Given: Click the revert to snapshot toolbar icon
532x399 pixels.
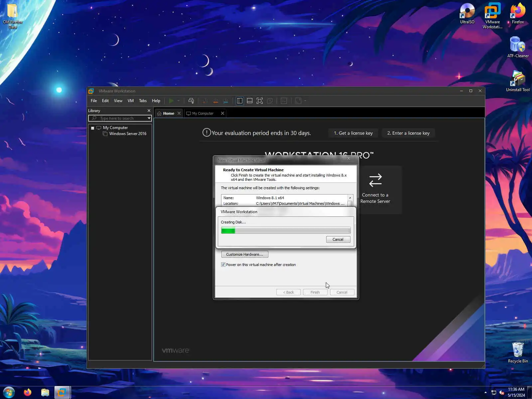Looking at the screenshot, I should [x=216, y=101].
